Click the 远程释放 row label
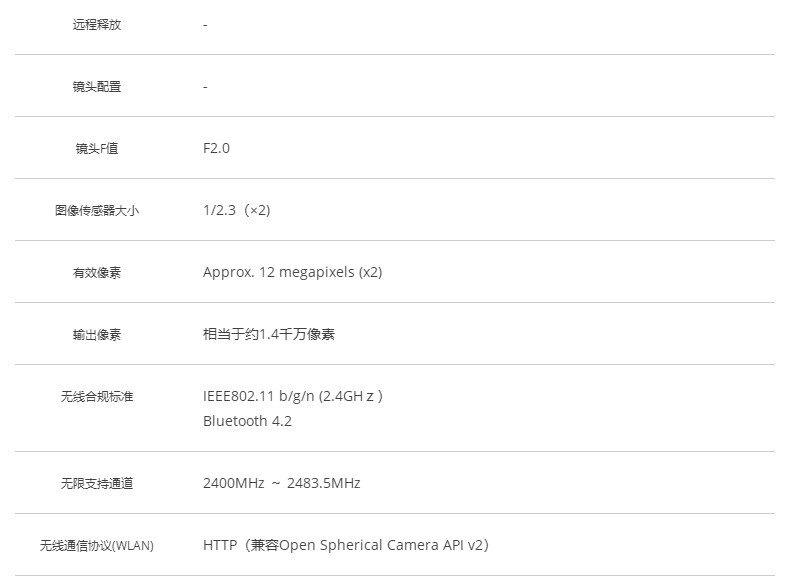The width and height of the screenshot is (790, 580). tap(97, 25)
